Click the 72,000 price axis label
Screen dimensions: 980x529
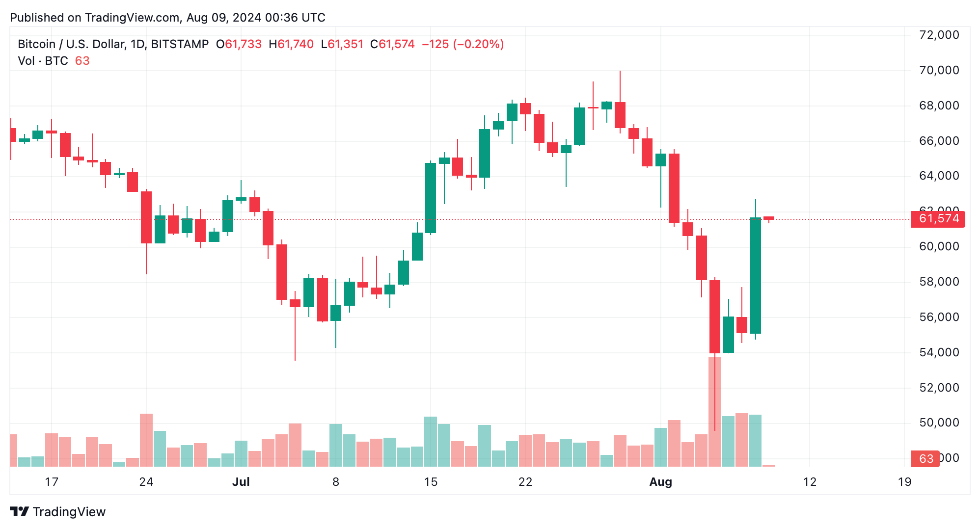click(x=939, y=35)
